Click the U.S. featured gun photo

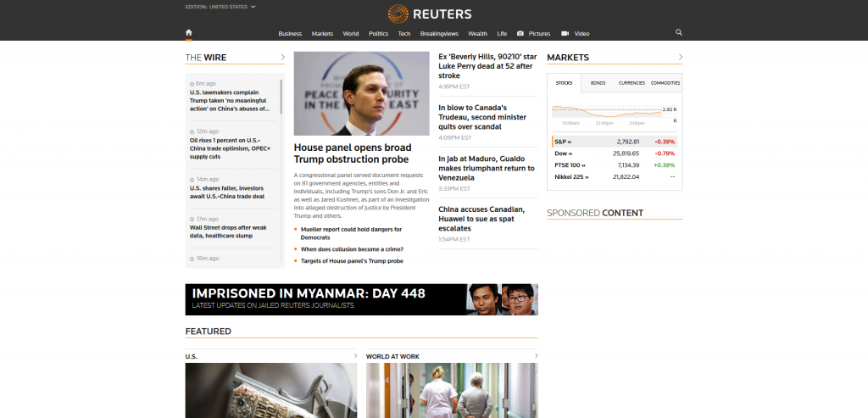271,390
